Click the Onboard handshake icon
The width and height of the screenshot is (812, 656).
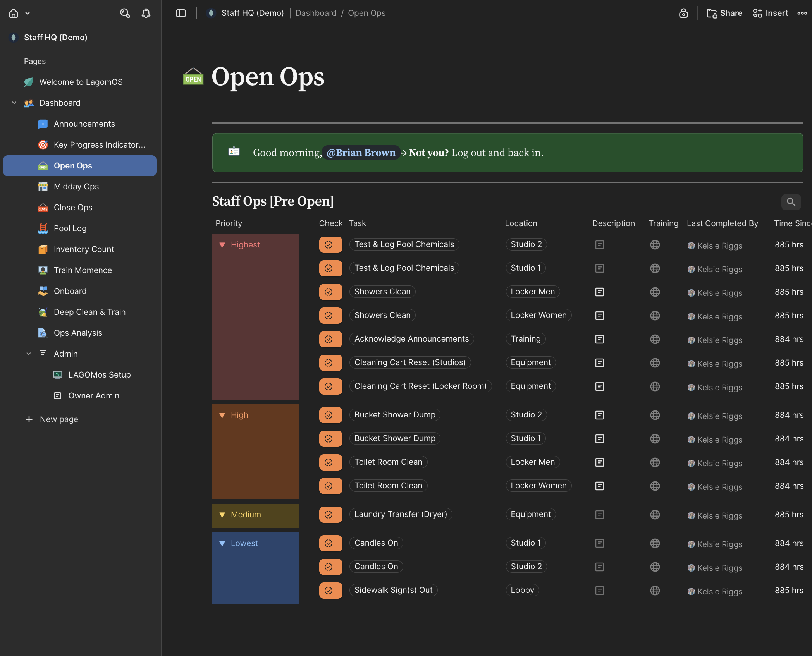(x=43, y=291)
